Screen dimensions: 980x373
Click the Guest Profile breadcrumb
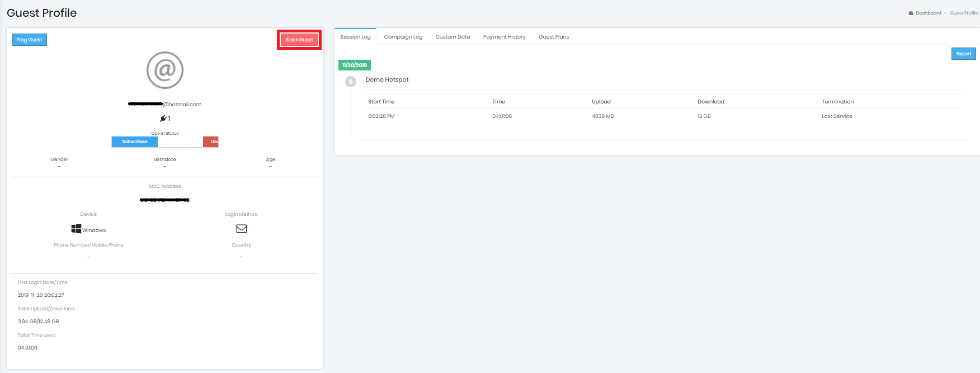coord(964,13)
